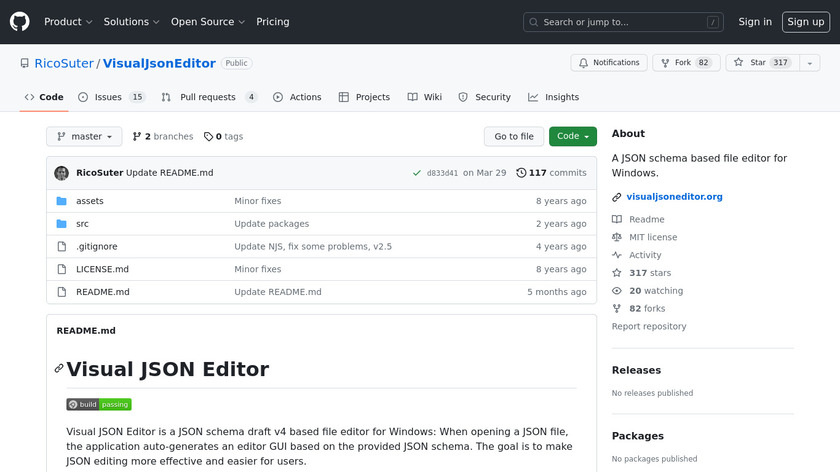Screen dimensions: 840x472
Task: Click the GitHub logo icon
Action: click(x=20, y=21)
